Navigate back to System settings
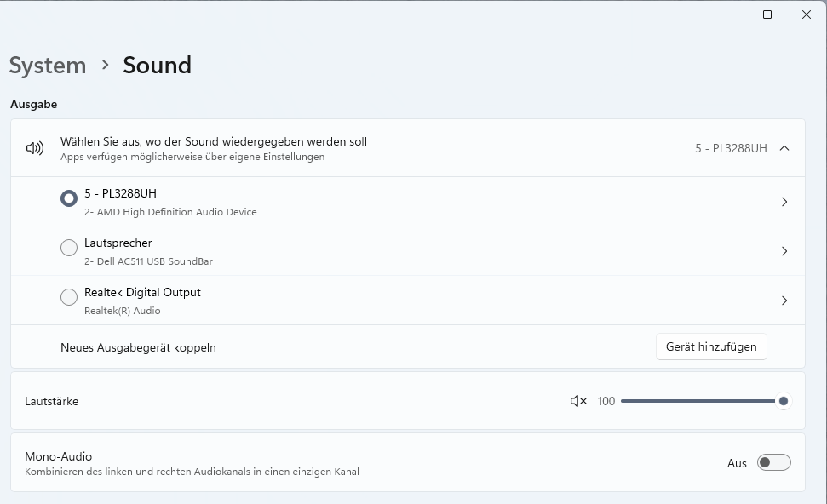The width and height of the screenshot is (827, 504). tap(47, 65)
